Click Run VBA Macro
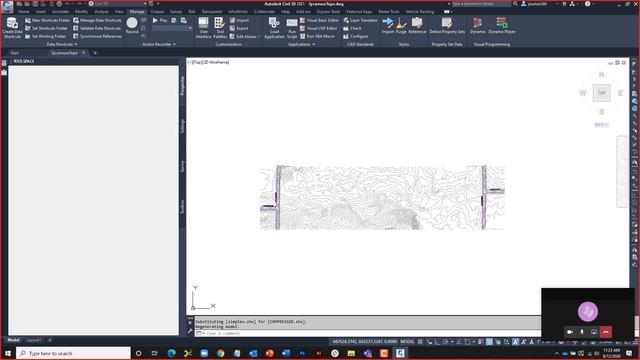This screenshot has width=640, height=360. (317, 36)
